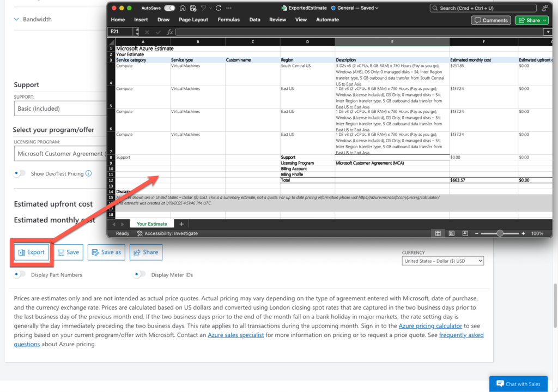Open the Data ribbon tab
Screen dimensions: 558x392
pyautogui.click(x=254, y=20)
